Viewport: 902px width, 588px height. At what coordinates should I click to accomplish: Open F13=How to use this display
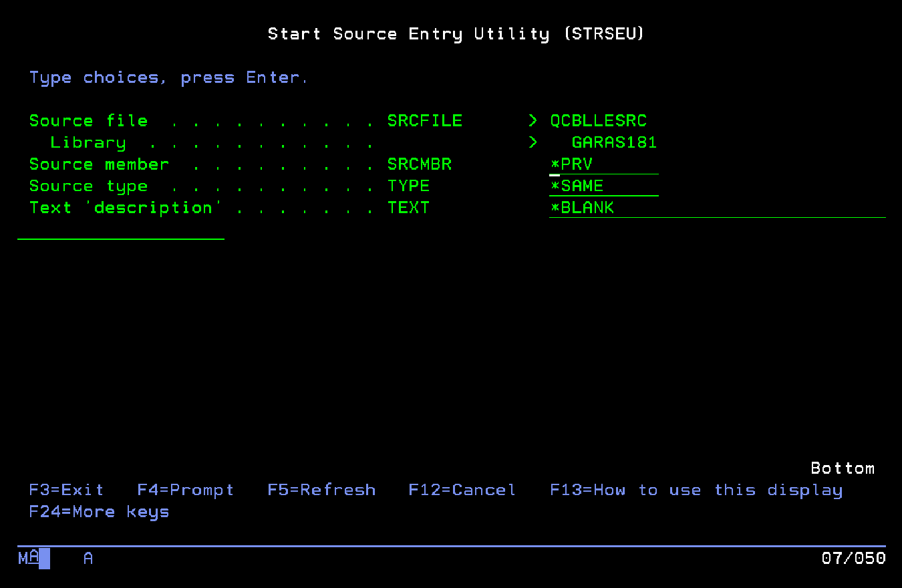(x=695, y=490)
